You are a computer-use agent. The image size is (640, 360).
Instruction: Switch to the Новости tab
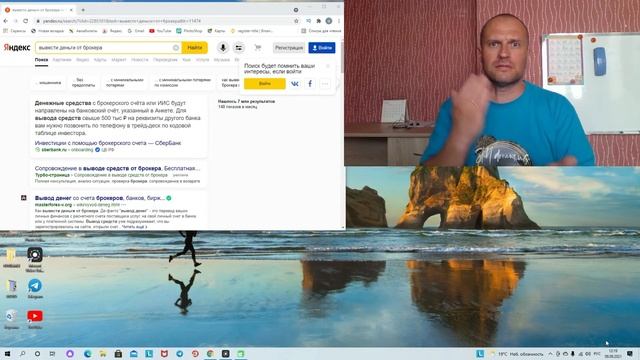tap(140, 60)
